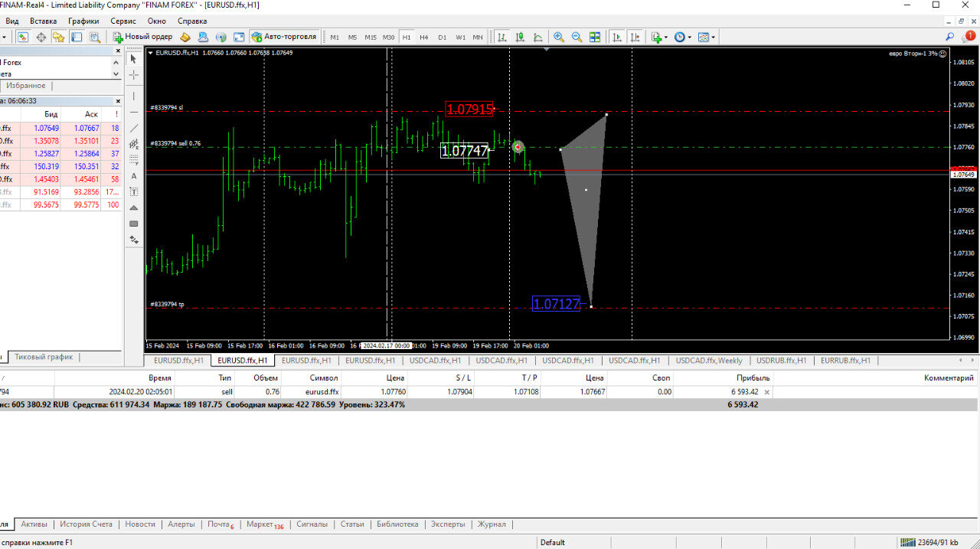The height and width of the screenshot is (549, 980).
Task: Open the templates dropdown
Action: [706, 37]
